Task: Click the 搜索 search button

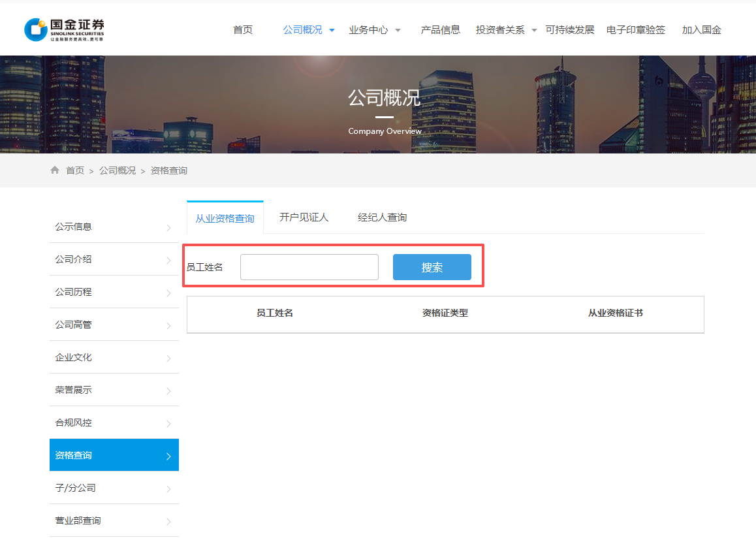Action: coord(432,266)
